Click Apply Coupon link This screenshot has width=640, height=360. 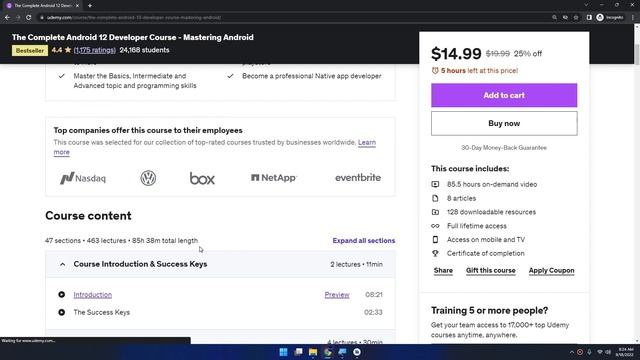pyautogui.click(x=551, y=270)
